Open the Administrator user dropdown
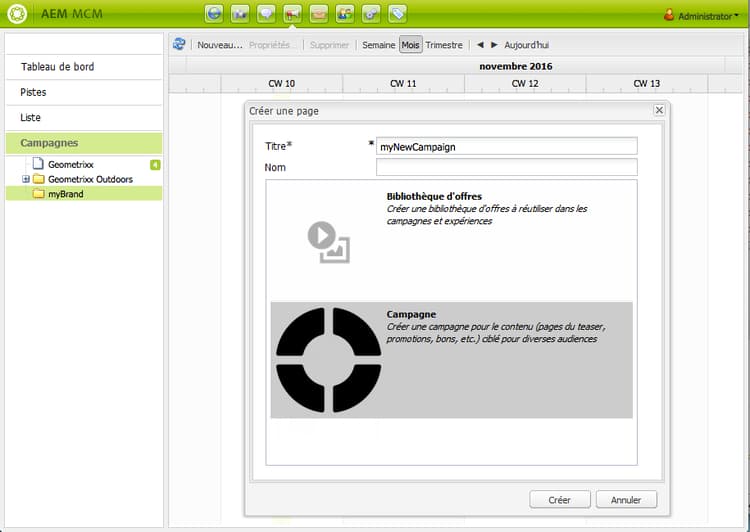750x532 pixels. (701, 15)
